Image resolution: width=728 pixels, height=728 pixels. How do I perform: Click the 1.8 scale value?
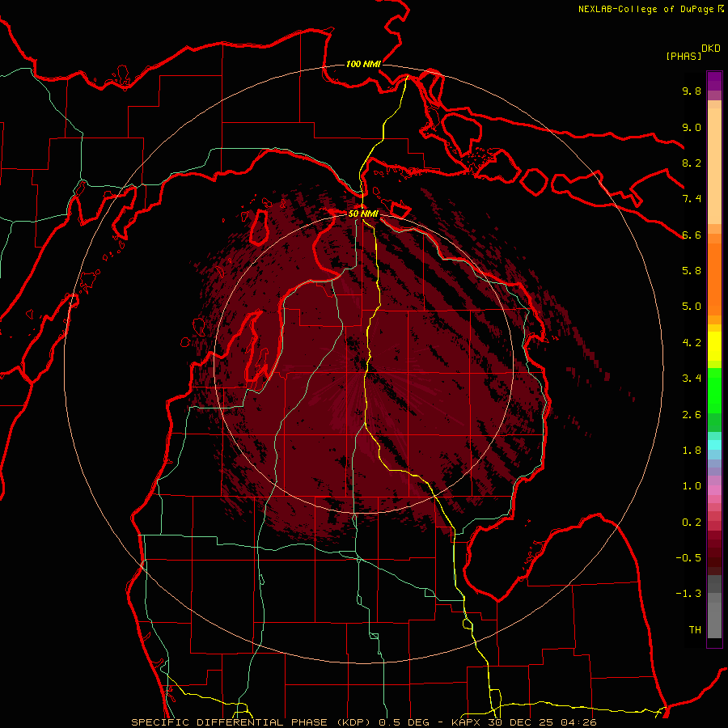tap(692, 451)
